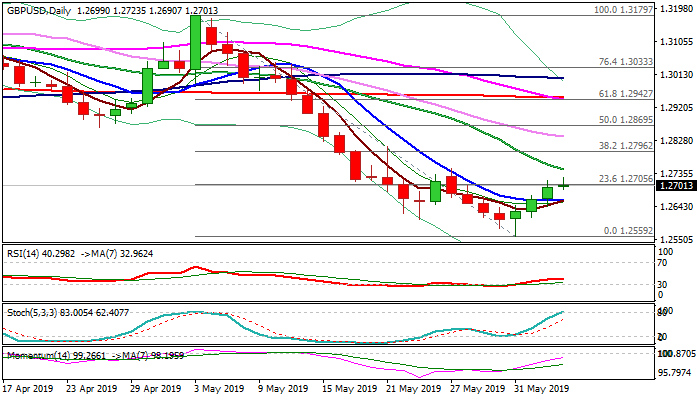
Task: Click the tall green candle at chart peak
Action: 197,40
